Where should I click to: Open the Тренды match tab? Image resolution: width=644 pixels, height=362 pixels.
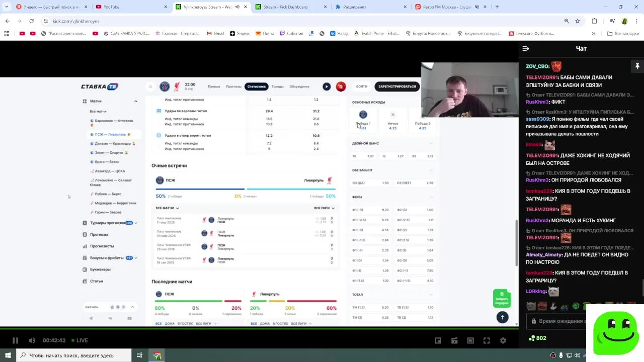[x=277, y=86]
